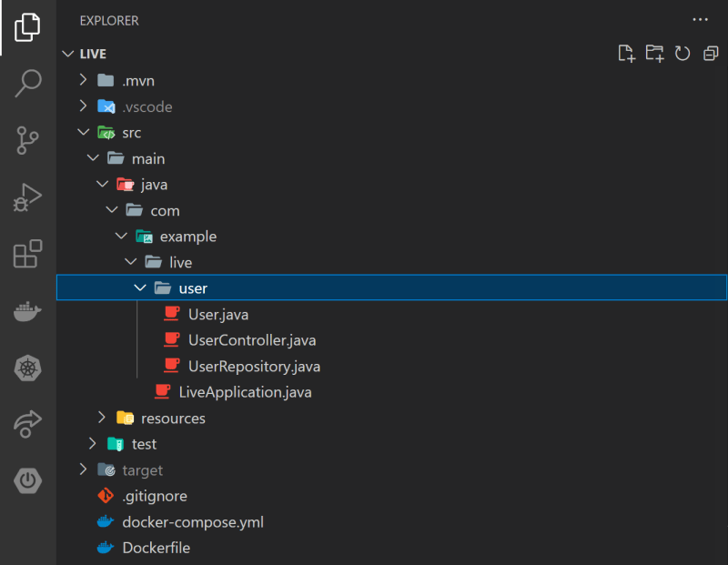
Task: Expand the resources folder chevron
Action: 102,418
